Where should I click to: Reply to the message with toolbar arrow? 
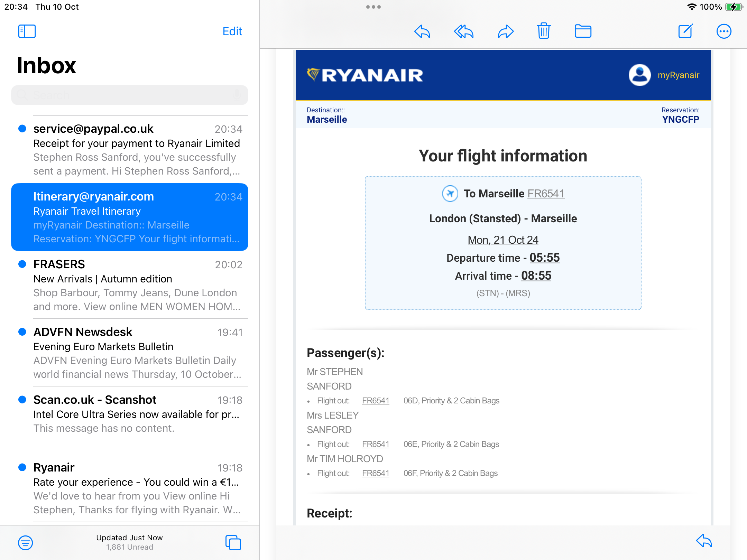click(422, 31)
